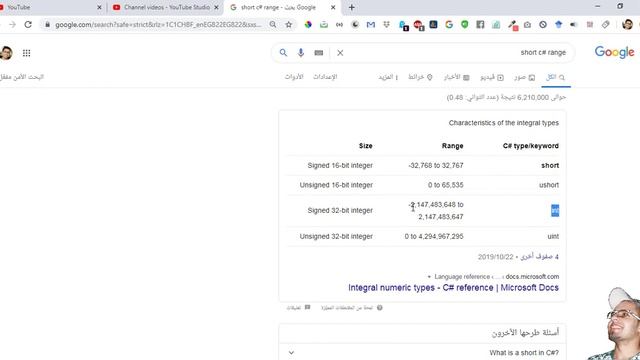Bookmark this page with the star
Screen dimensions: 640x360
pos(289,24)
